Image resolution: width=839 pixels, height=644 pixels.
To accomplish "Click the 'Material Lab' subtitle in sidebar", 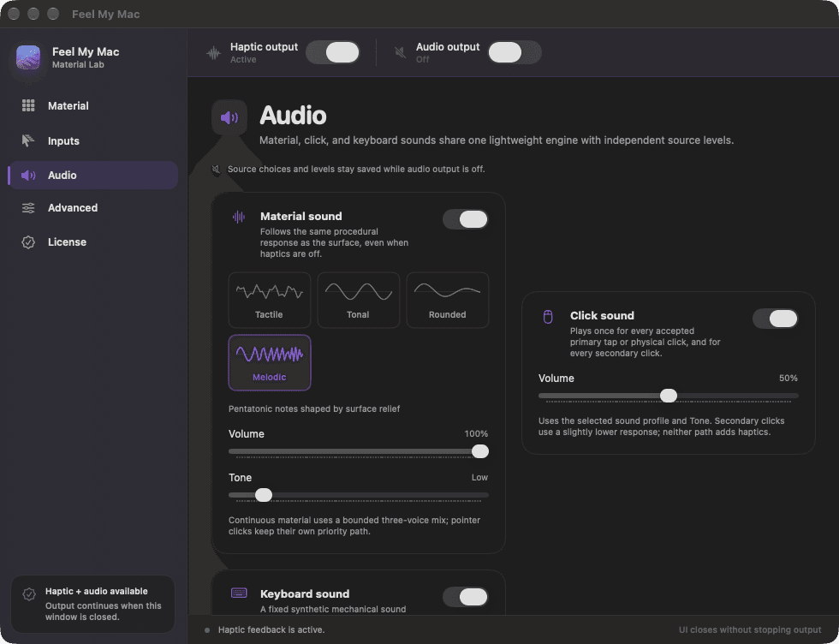I will click(78, 65).
